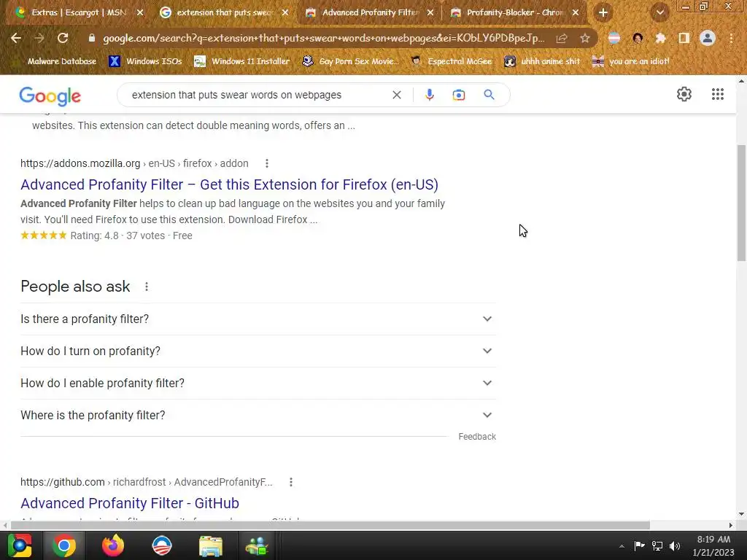The width and height of the screenshot is (747, 560).
Task: Close the Extras | Escargot tab
Action: pos(140,13)
